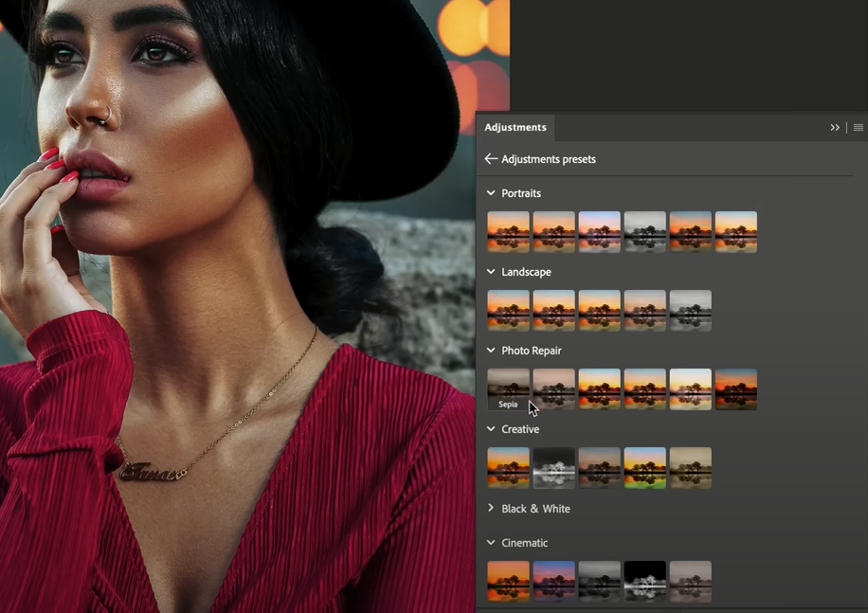
Task: Apply the fifth preset in the Portraits row
Action: [690, 232]
